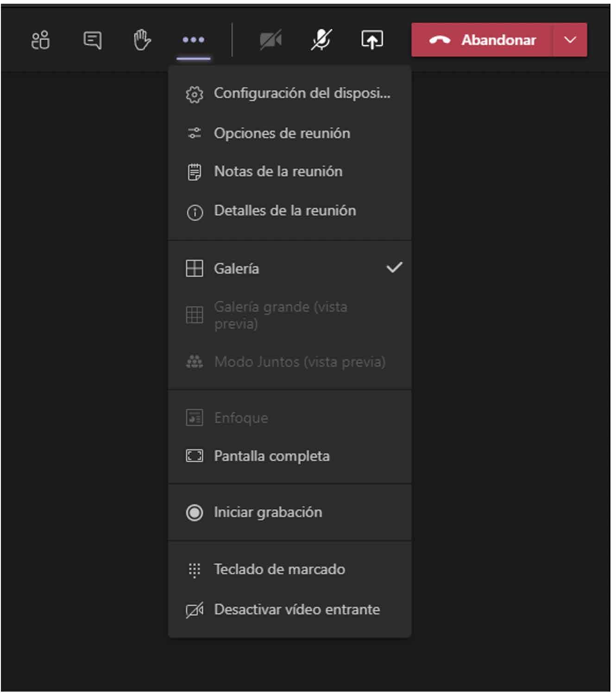Screen dimensions: 616x693
Task: Open Configuración del dispositivo
Action: click(x=290, y=93)
